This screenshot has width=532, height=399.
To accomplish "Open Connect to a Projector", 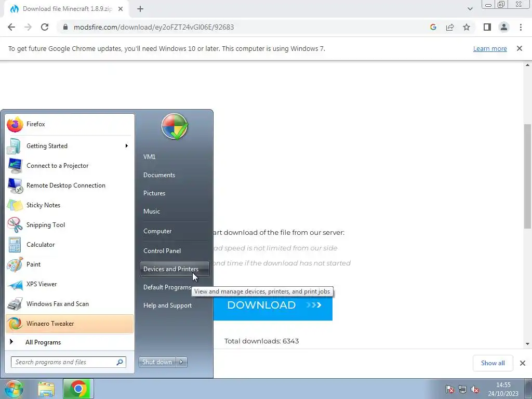I will 70,166.
